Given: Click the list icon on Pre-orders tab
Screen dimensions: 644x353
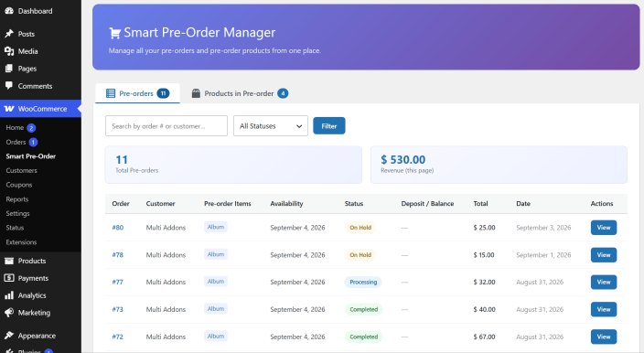Looking at the screenshot, I should (x=111, y=93).
